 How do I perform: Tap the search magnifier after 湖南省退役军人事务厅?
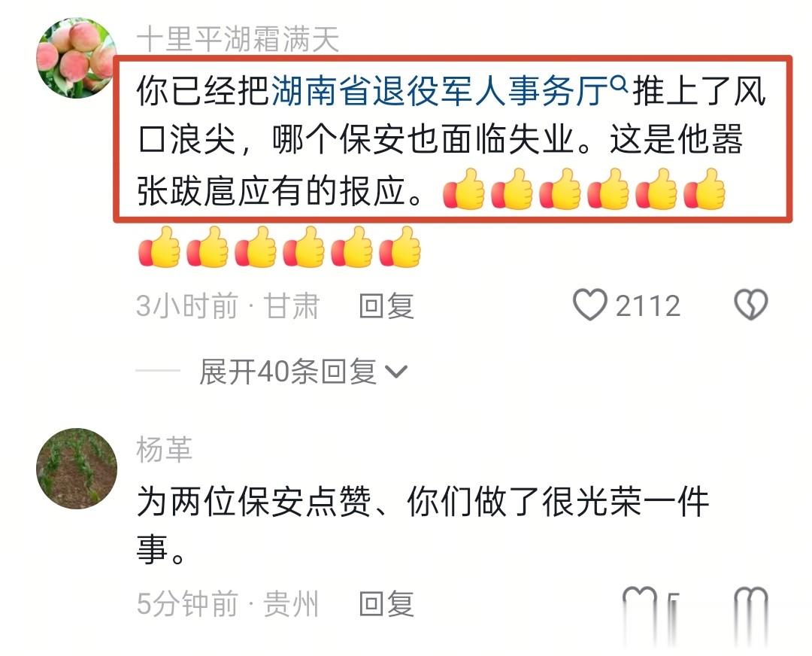[620, 83]
